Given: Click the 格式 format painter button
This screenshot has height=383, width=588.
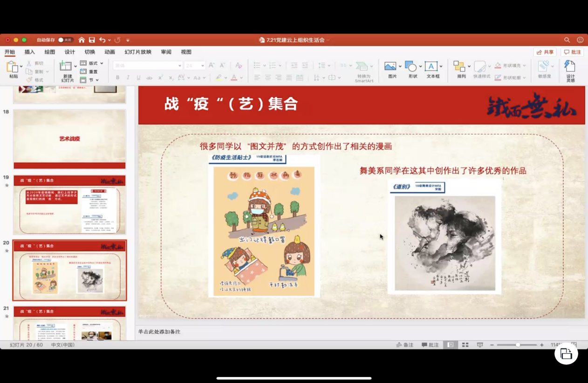Looking at the screenshot, I should [35, 80].
